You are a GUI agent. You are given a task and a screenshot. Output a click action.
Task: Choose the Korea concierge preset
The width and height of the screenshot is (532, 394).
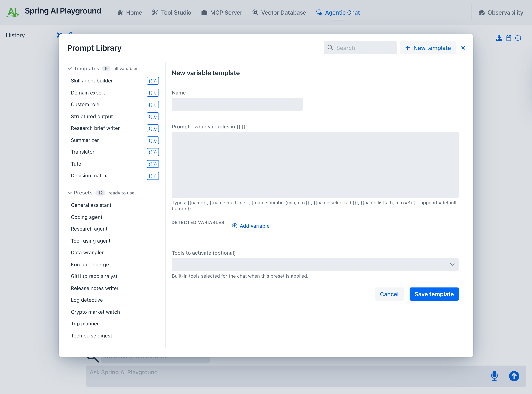point(90,264)
